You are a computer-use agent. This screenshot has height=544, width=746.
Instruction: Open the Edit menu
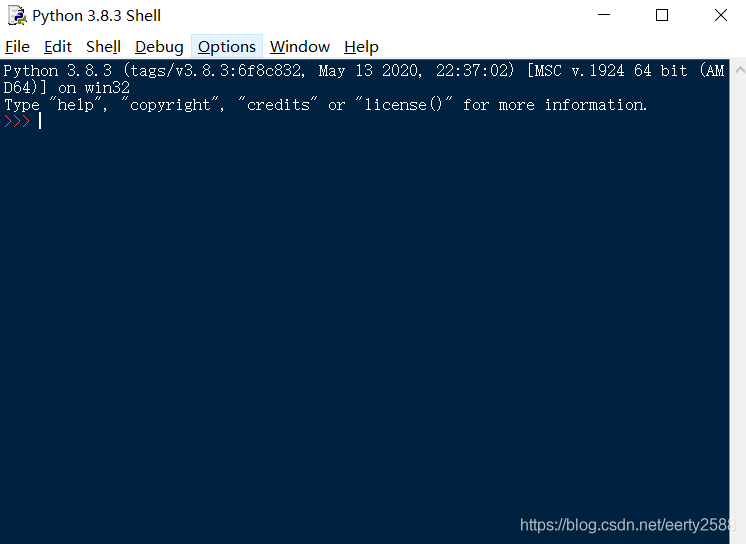[x=58, y=47]
